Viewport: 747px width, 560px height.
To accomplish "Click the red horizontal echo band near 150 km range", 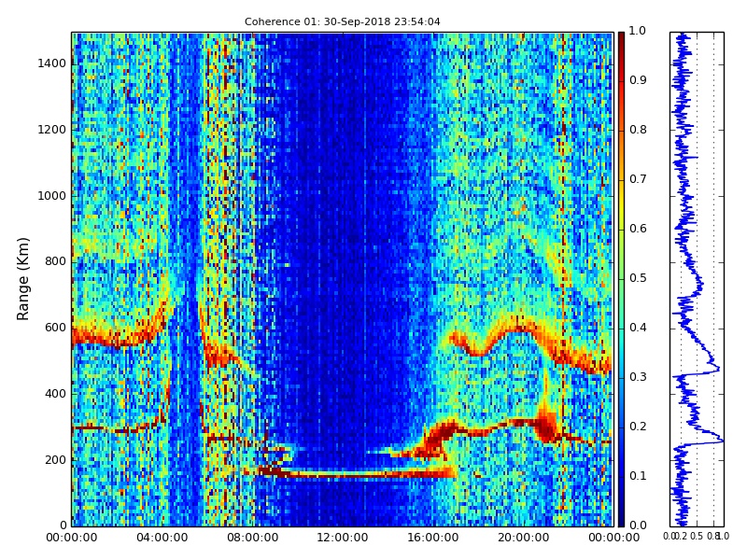I will (x=358, y=473).
